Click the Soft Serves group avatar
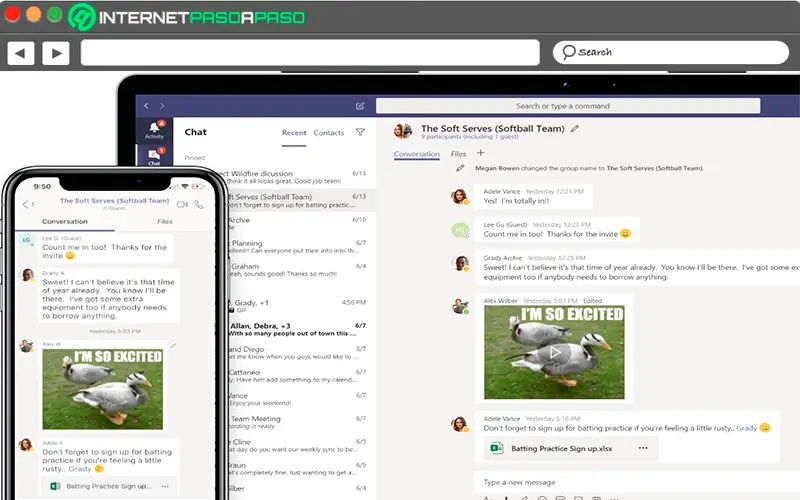The width and height of the screenshot is (800, 500). pyautogui.click(x=403, y=131)
